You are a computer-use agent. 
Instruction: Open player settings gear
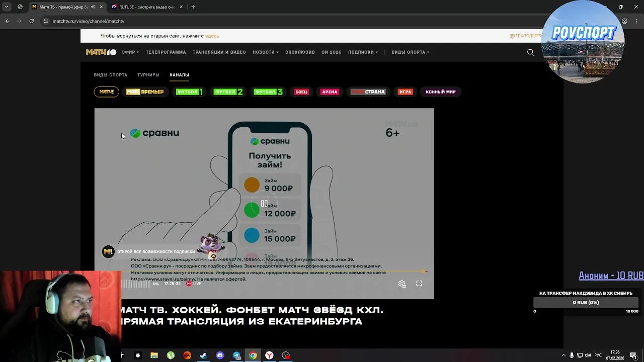tap(402, 284)
